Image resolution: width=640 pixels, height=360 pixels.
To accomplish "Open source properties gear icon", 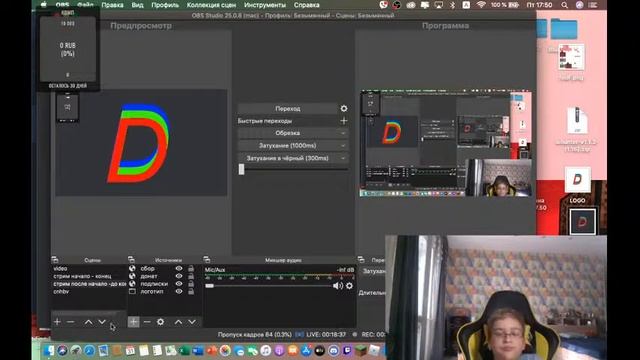I will coord(160,322).
